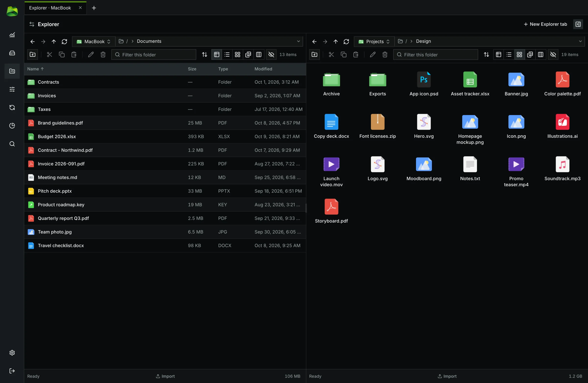Open the sort order menu in right pane
Screen dimensions: 588x383
(487, 55)
